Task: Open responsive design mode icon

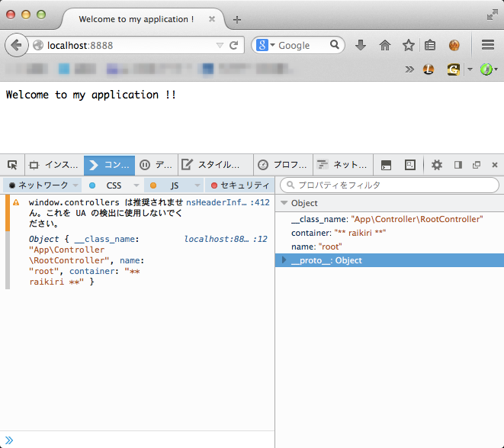Action: pos(409,165)
